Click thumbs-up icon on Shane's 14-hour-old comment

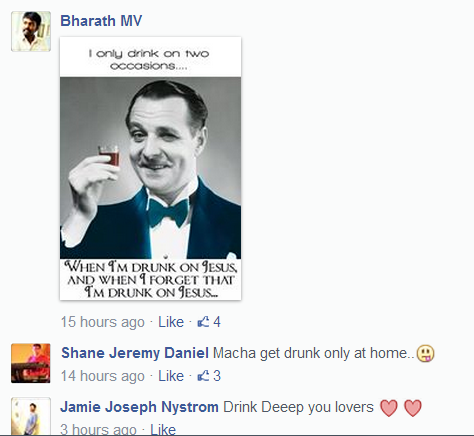tap(203, 376)
